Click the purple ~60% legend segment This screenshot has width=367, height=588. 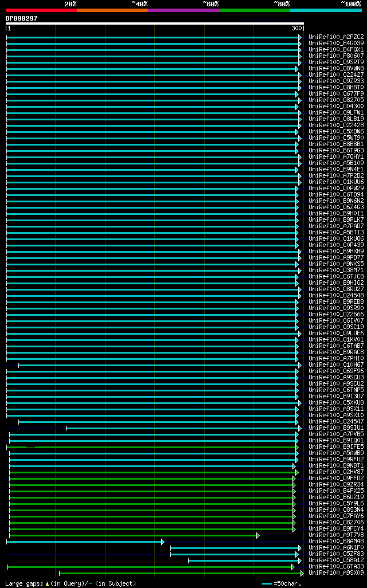point(183,10)
